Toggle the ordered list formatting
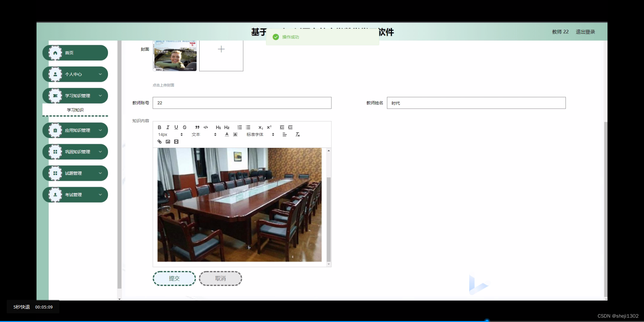The width and height of the screenshot is (644, 322). pyautogui.click(x=239, y=127)
